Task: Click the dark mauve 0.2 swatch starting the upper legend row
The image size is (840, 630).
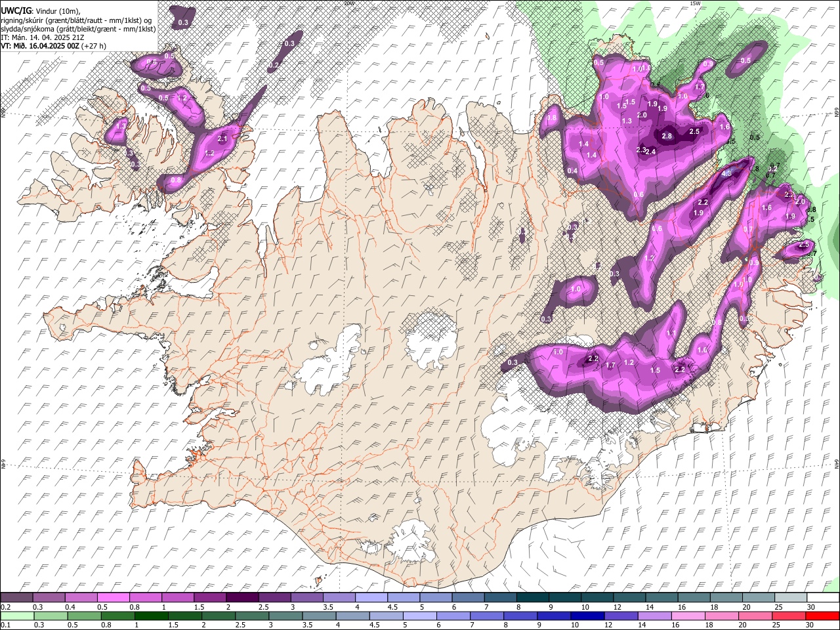Action: coord(16,597)
